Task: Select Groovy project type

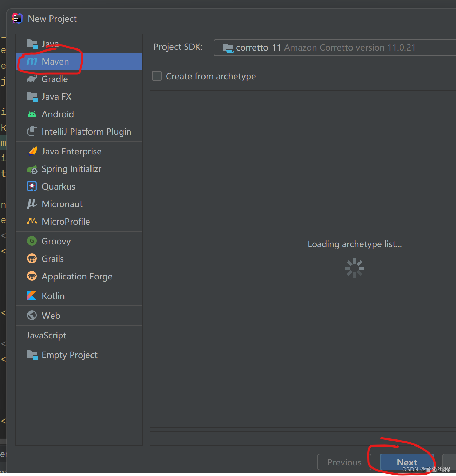Action: [79, 241]
